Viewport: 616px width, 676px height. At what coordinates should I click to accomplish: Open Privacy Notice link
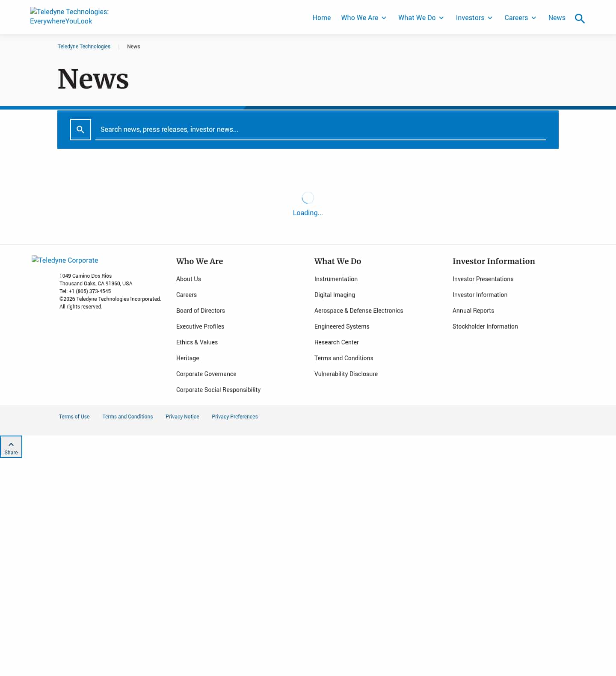(x=182, y=417)
